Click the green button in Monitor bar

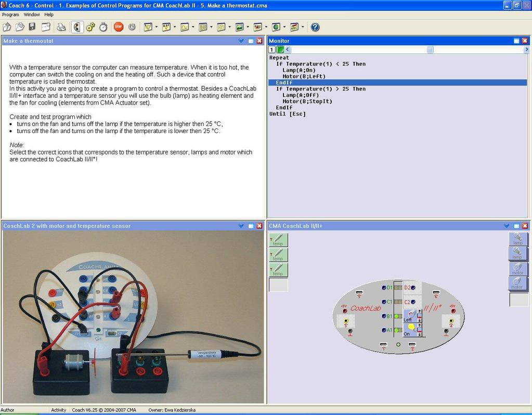tap(280, 49)
